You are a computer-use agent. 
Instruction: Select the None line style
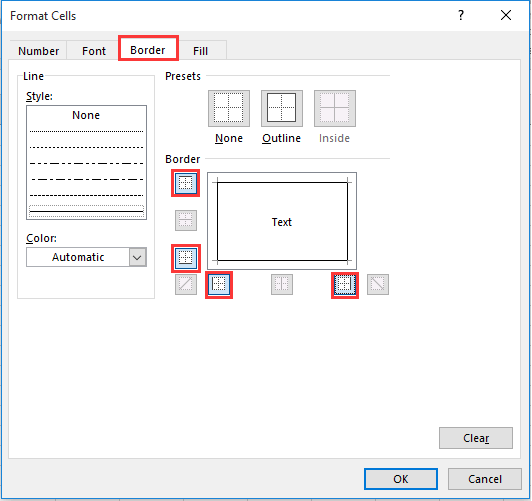(86, 115)
